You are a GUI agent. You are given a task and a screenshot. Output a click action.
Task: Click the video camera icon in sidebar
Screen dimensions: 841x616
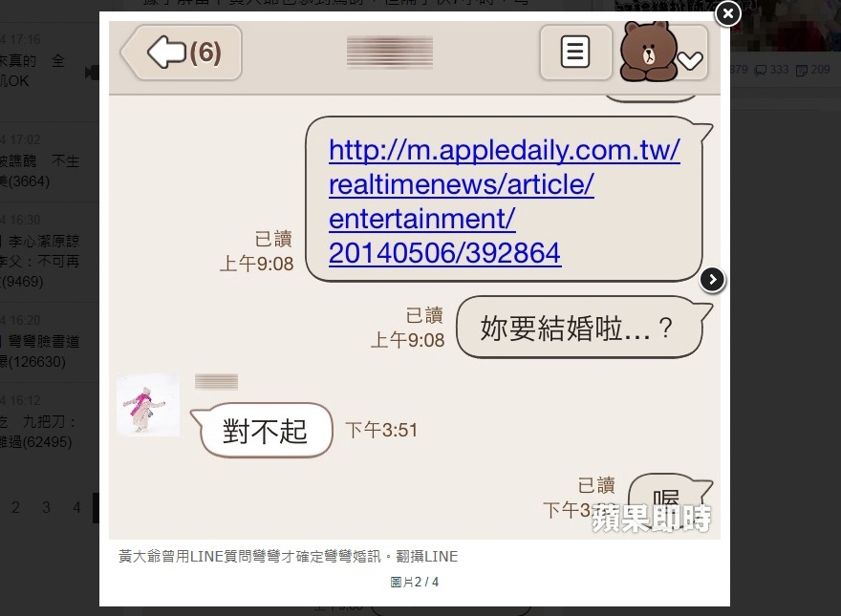92,73
